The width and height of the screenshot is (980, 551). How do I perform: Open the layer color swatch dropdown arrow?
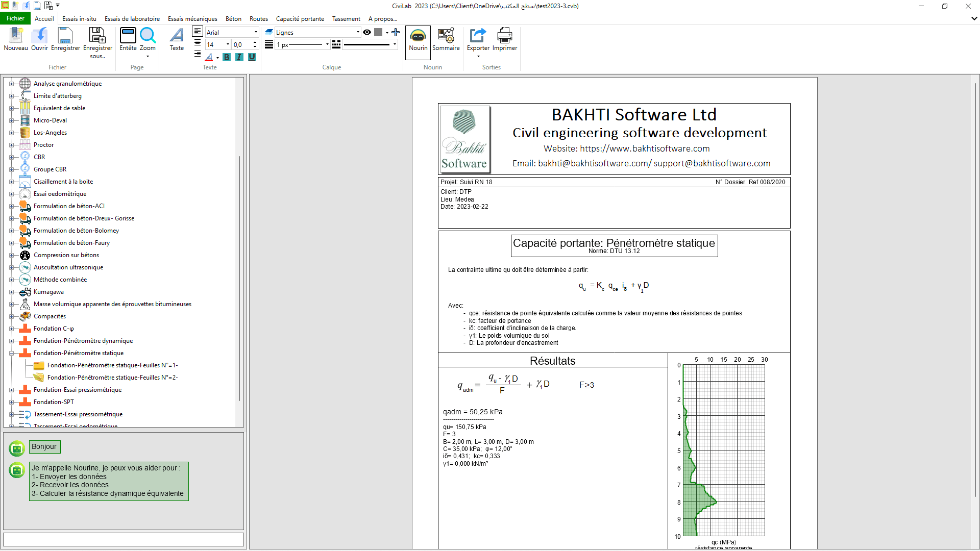387,33
